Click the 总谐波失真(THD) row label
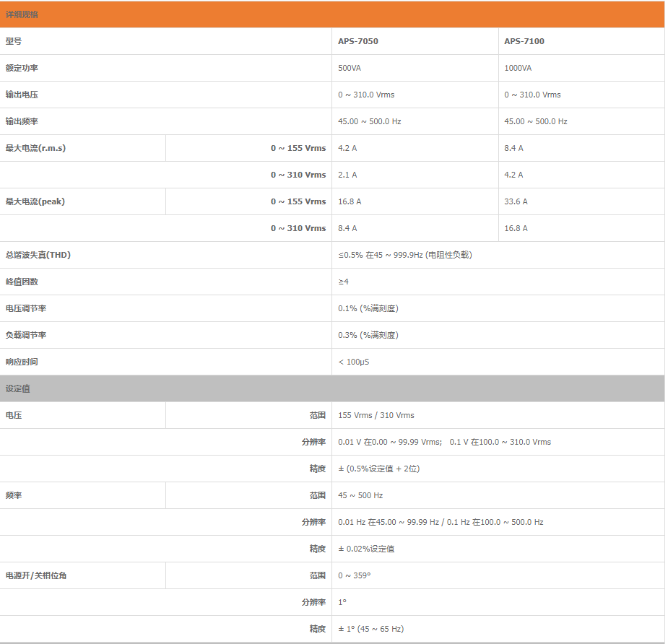The height and width of the screenshot is (644, 668). click(38, 255)
